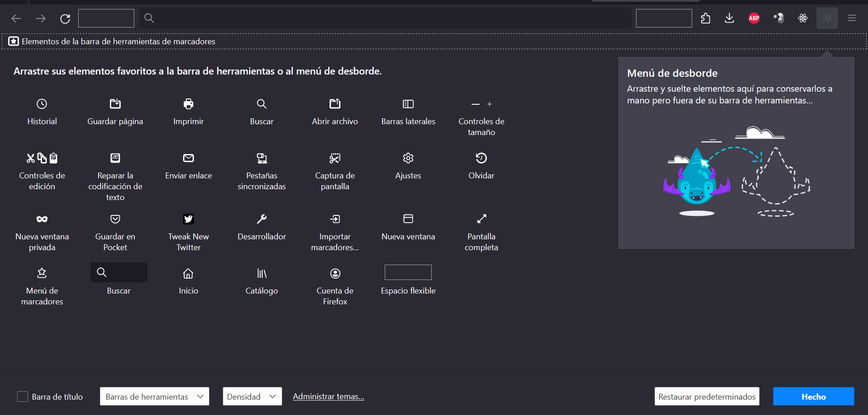Select the Captura de pantalla icon

335,158
